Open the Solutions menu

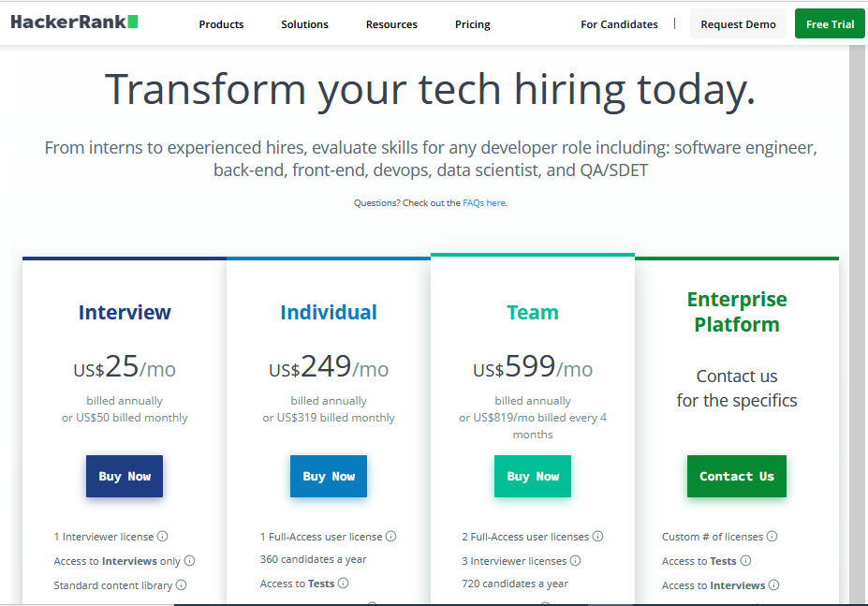coord(304,24)
